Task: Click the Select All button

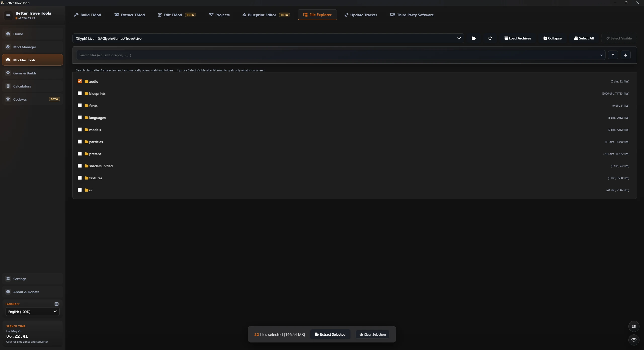Action: click(x=584, y=38)
